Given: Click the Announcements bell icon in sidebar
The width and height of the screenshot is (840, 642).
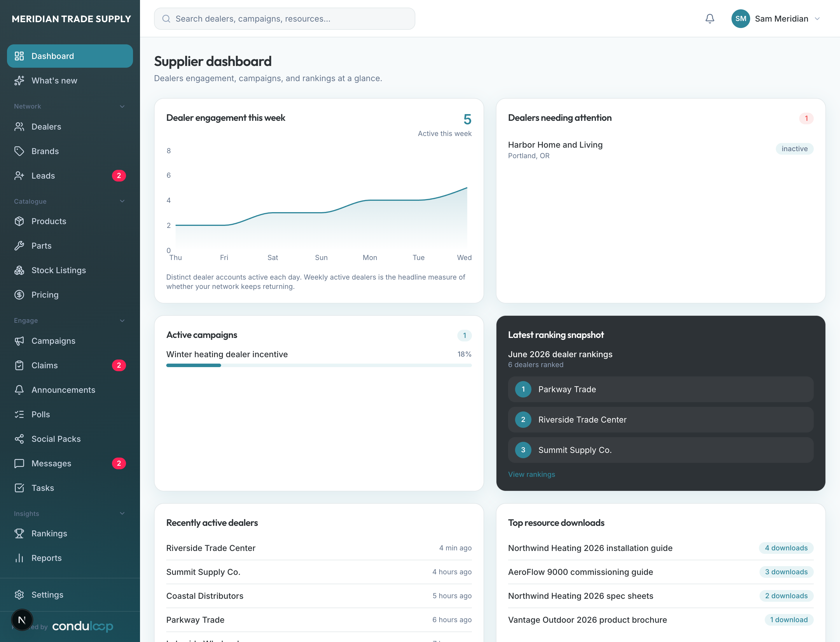Looking at the screenshot, I should point(19,390).
